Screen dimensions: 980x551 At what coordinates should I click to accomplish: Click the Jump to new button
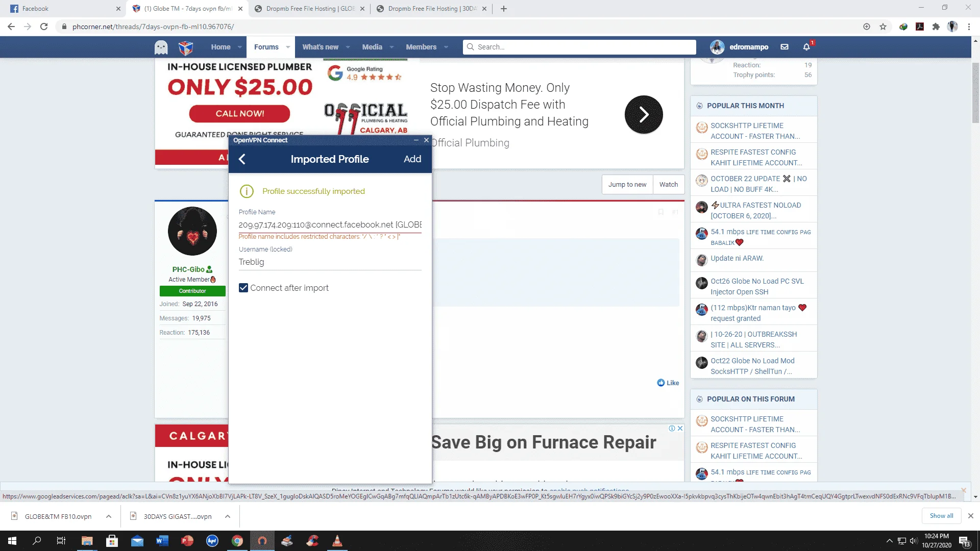[x=627, y=185]
